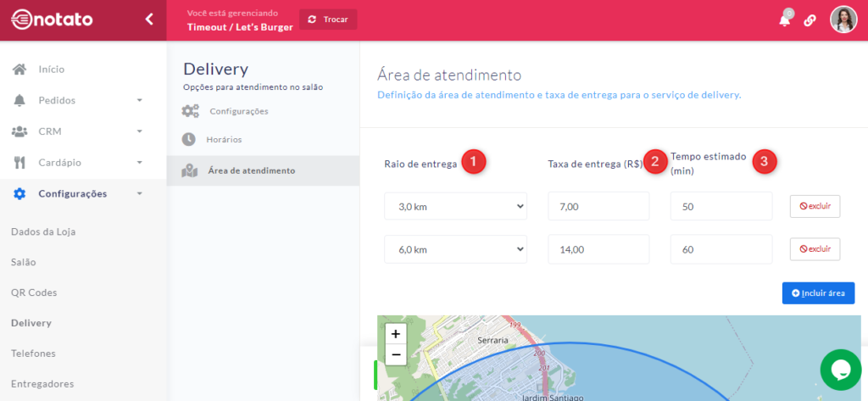The height and width of the screenshot is (401, 868).
Task: Open notifications bell in top bar
Action: point(785,20)
